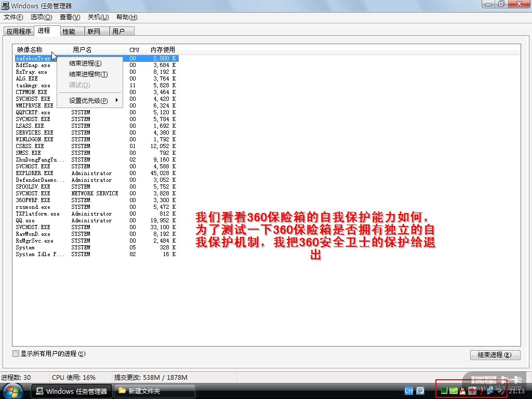Choose 结束进程树(T) in the context menu

click(x=89, y=74)
